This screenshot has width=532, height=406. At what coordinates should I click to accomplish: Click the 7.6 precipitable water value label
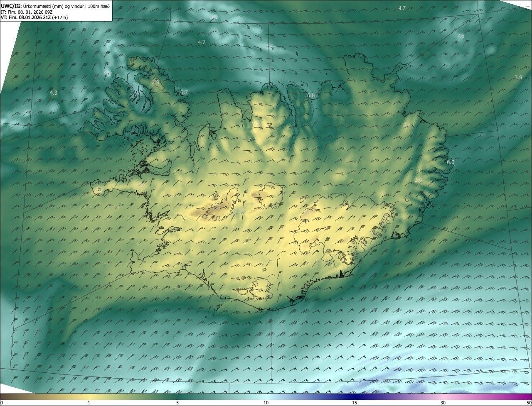(461, 36)
